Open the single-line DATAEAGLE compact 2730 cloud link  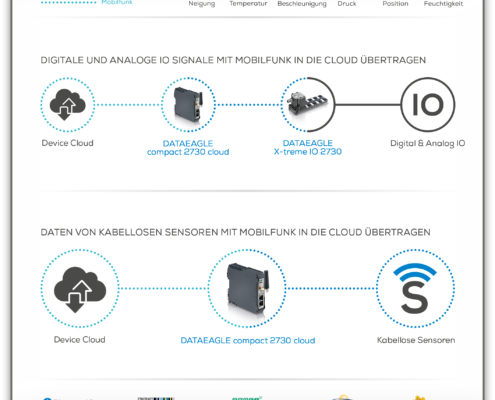pos(248,340)
